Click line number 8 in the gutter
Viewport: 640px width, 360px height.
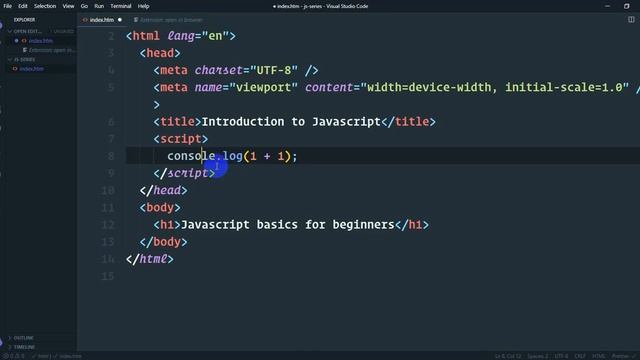(111, 156)
